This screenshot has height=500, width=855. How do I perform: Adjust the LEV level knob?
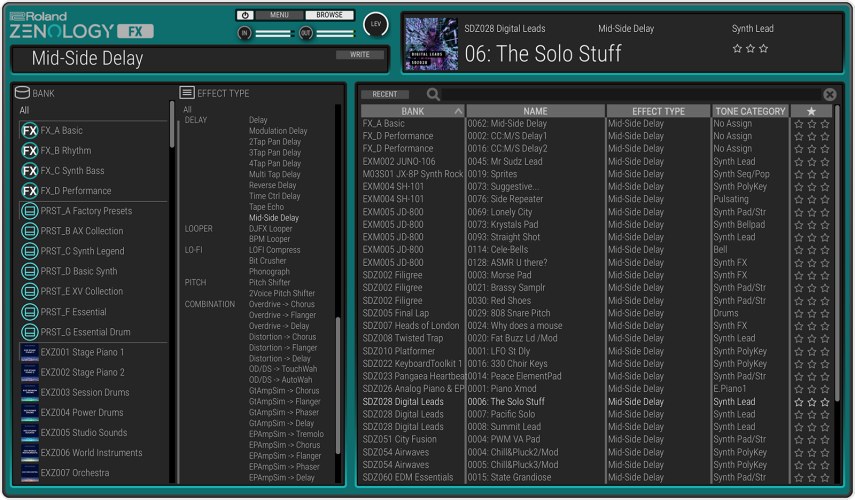click(376, 24)
